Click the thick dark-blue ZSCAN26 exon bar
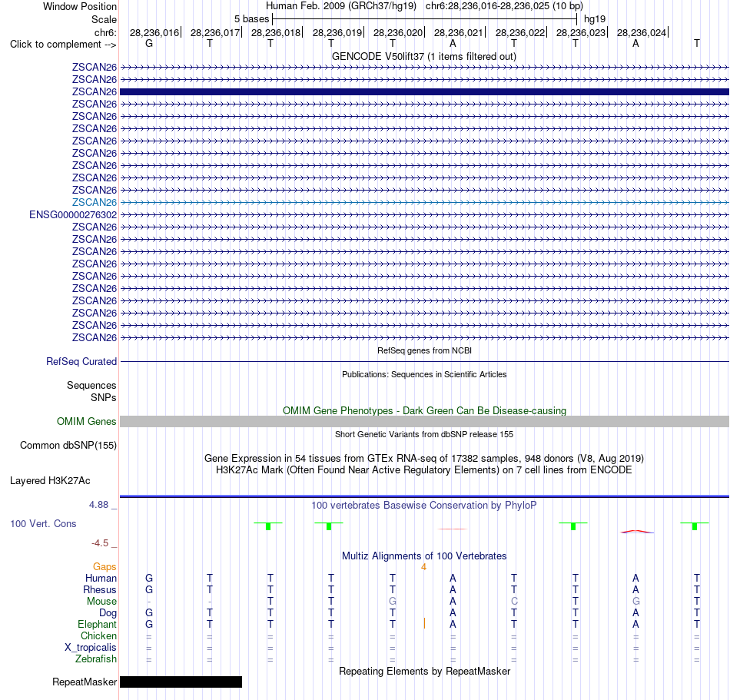This screenshot has width=730, height=700. [x=424, y=91]
